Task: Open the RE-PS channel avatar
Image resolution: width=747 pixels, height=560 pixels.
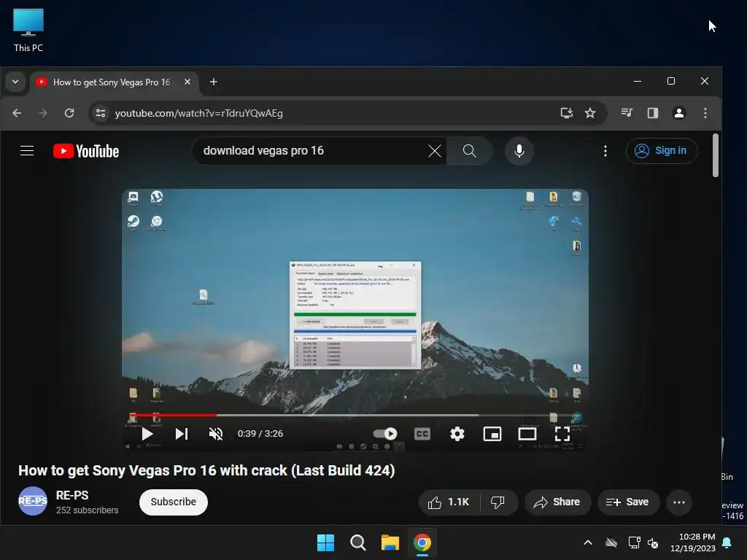Action: point(33,501)
